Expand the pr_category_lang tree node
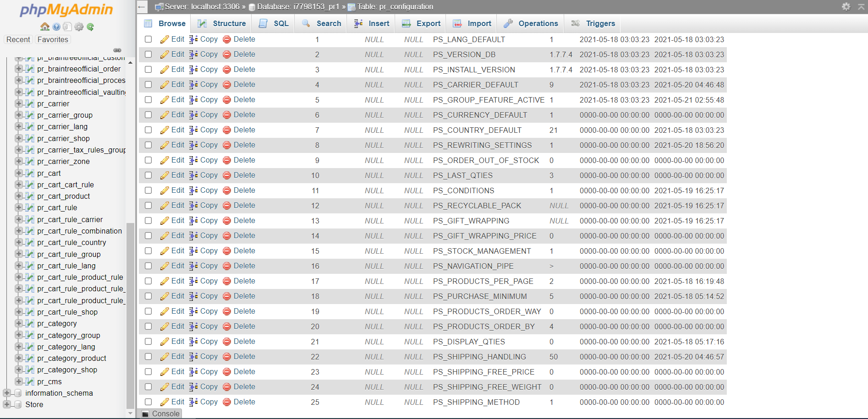 tap(18, 347)
